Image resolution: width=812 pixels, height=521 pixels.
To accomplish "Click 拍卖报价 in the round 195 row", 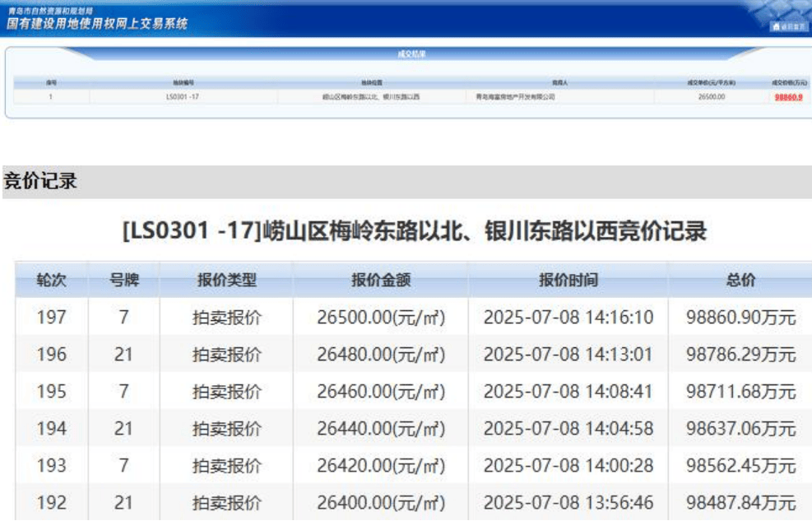I will tap(227, 392).
